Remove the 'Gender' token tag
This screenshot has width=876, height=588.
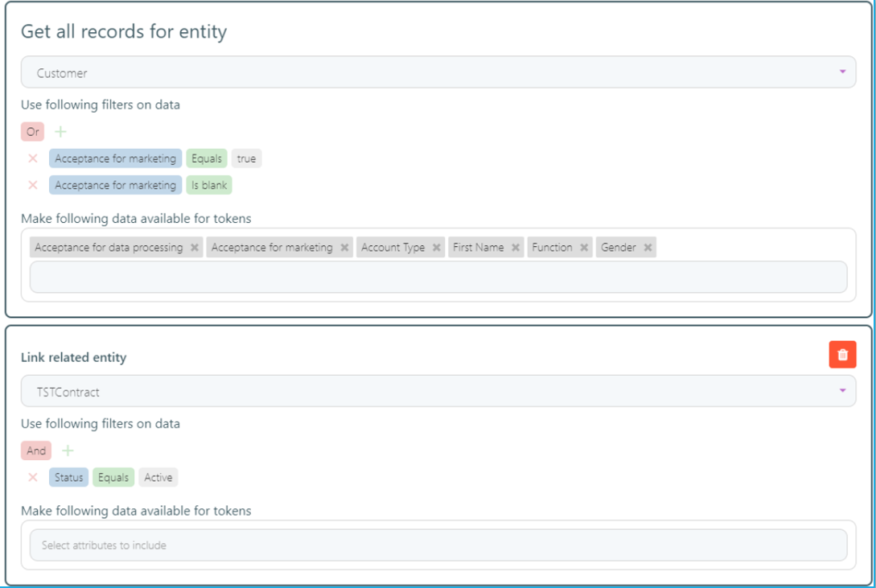[x=648, y=248]
